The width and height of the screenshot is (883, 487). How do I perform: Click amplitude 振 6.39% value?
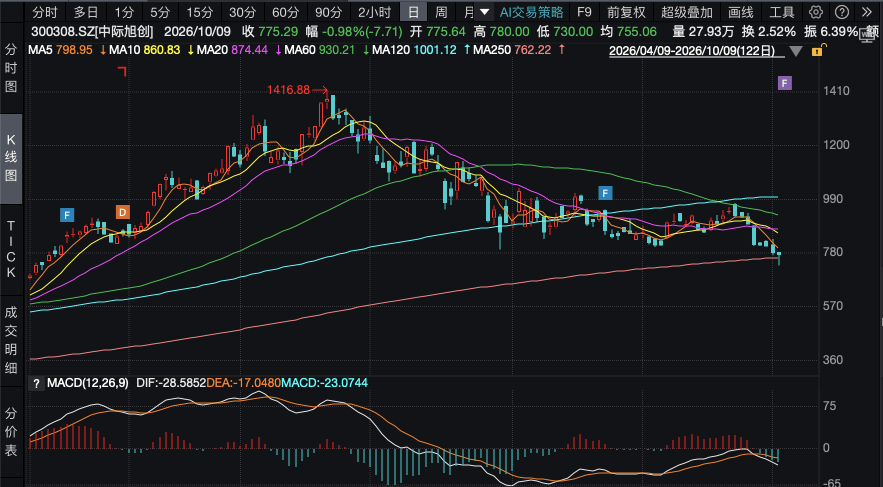(x=830, y=32)
